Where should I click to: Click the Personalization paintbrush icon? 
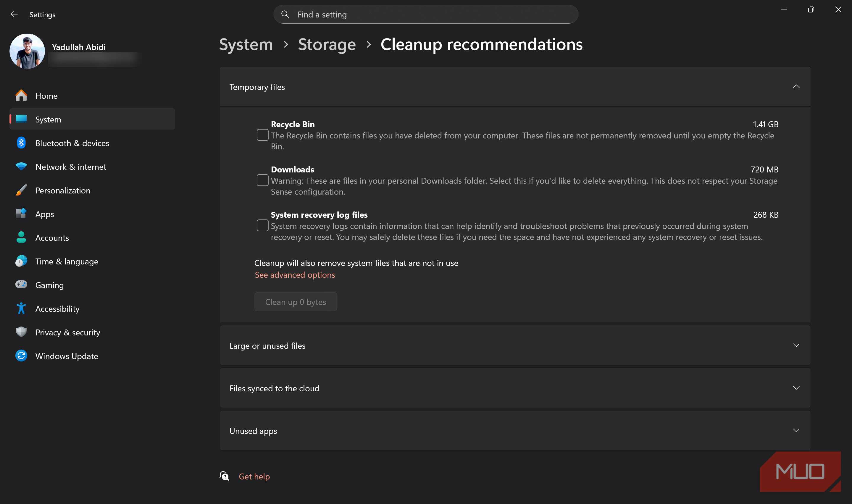click(x=21, y=190)
